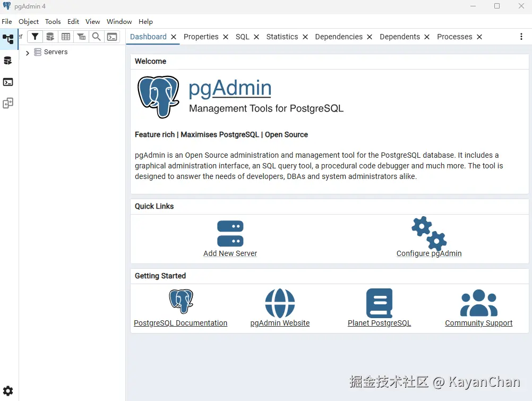Viewport: 532px width, 401px height.
Task: Open the pgAdmin Website link
Action: click(280, 323)
